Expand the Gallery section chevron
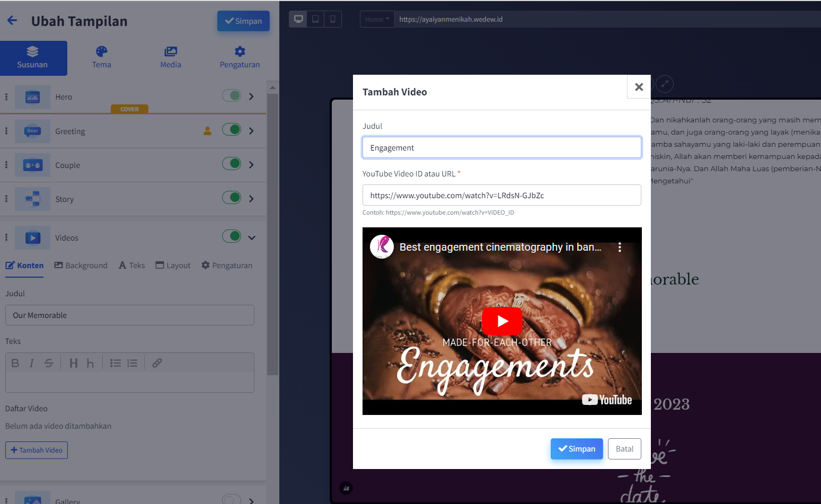The height and width of the screenshot is (504, 821). (x=251, y=500)
